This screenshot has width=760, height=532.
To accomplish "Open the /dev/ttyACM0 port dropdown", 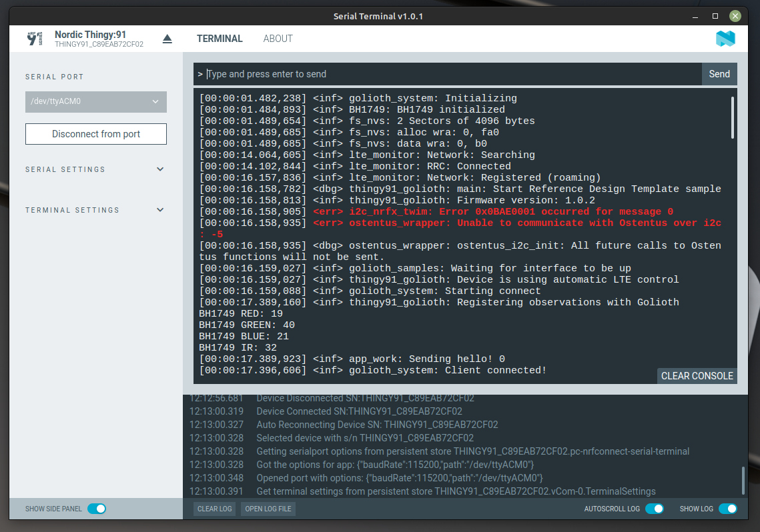I will [95, 102].
